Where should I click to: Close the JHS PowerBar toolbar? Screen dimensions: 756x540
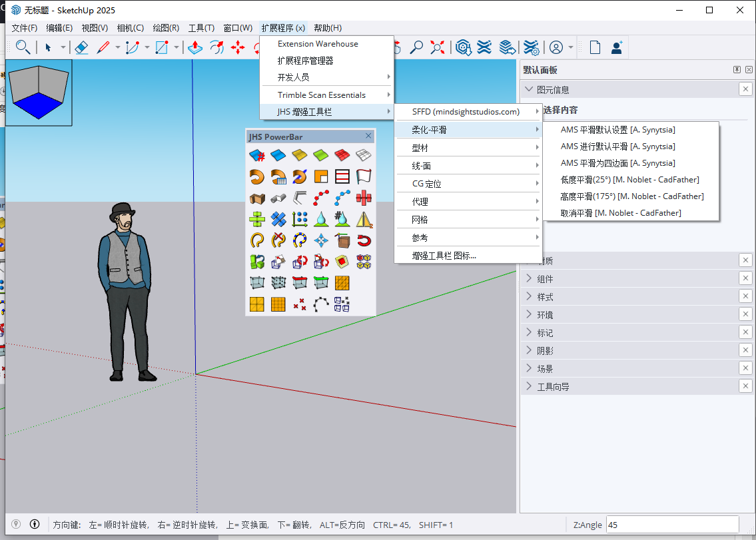point(368,135)
